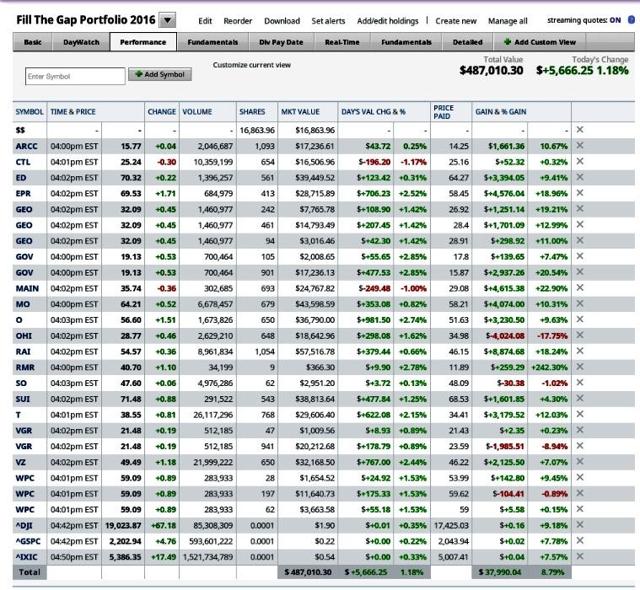Remove the RMR row with X icon
640x590 pixels.
point(580,367)
